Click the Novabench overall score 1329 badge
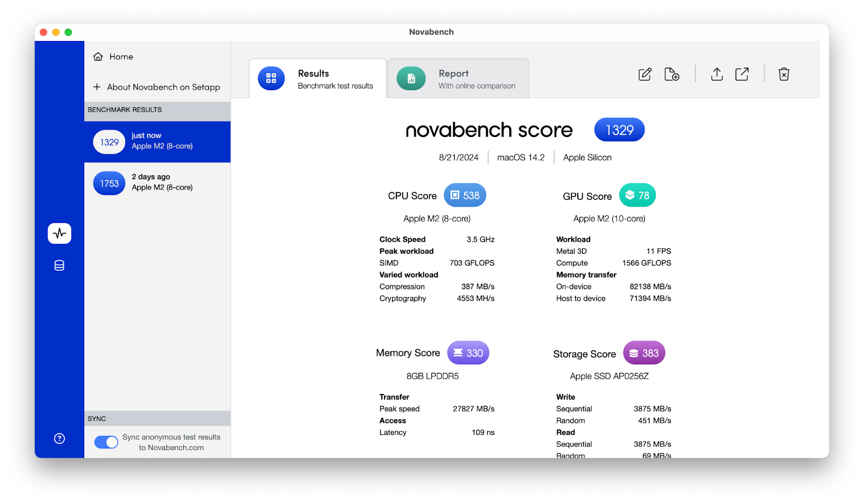The height and width of the screenshot is (504, 864). 619,130
